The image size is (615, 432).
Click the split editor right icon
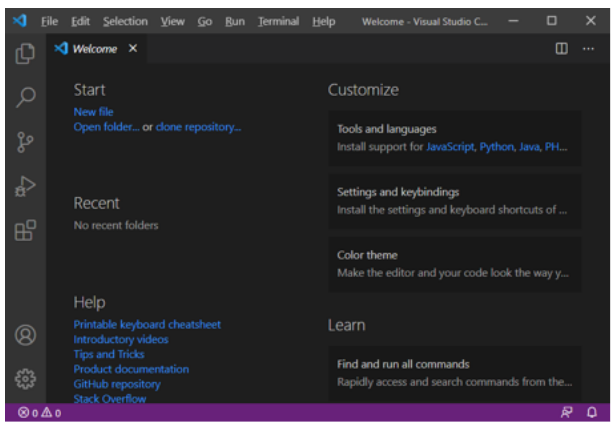(x=561, y=49)
